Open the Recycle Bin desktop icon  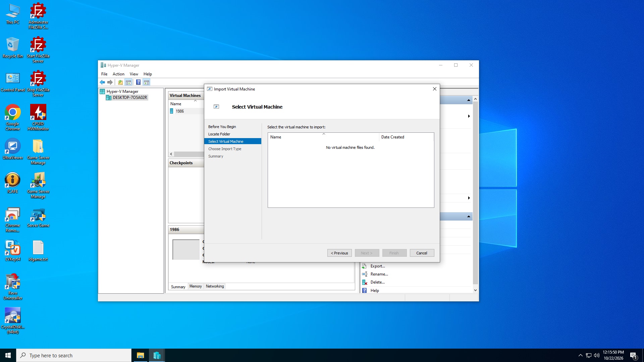pyautogui.click(x=13, y=47)
